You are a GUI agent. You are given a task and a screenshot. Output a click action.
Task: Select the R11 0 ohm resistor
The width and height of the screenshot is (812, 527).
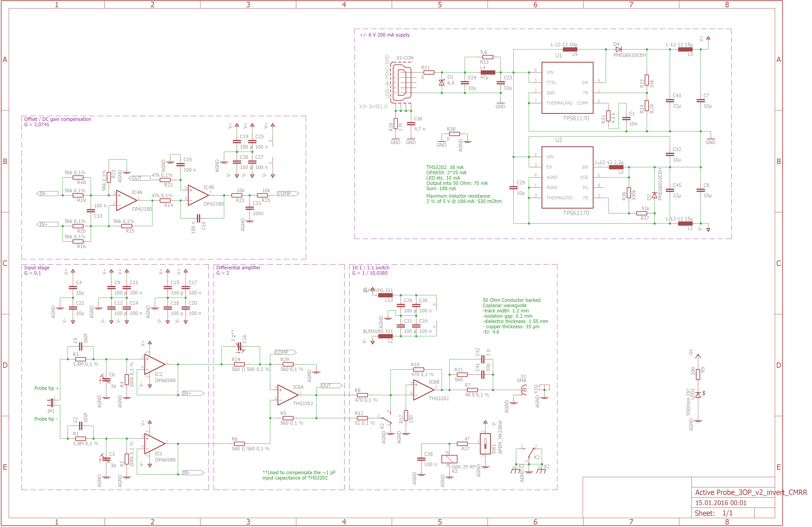(428, 72)
